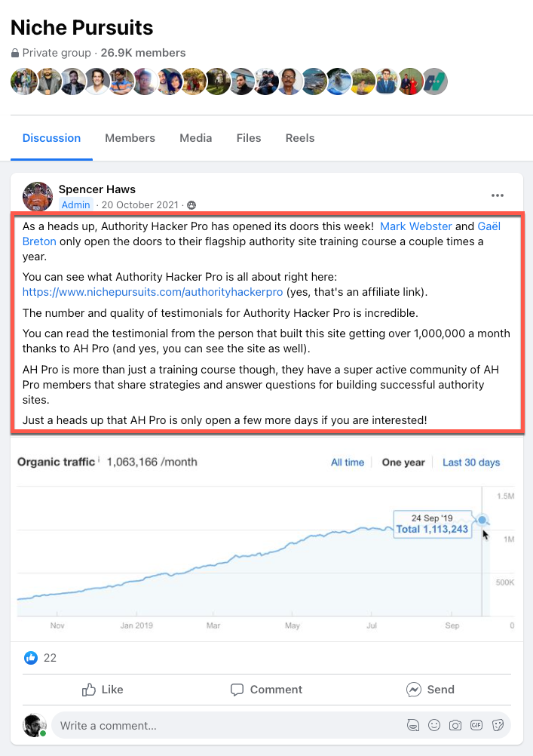Open the sticker picker icon
Screen dimensions: 533x756
[498, 725]
